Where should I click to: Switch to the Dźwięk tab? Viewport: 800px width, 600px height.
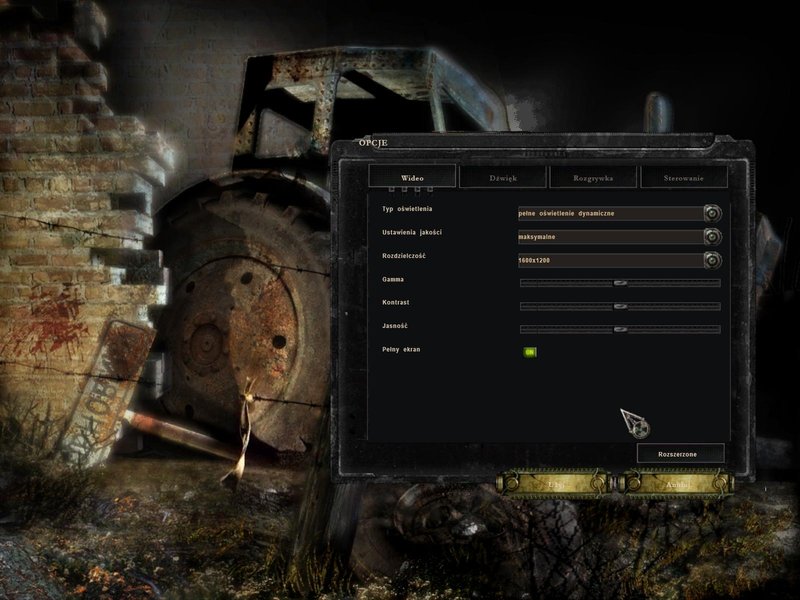[x=503, y=178]
